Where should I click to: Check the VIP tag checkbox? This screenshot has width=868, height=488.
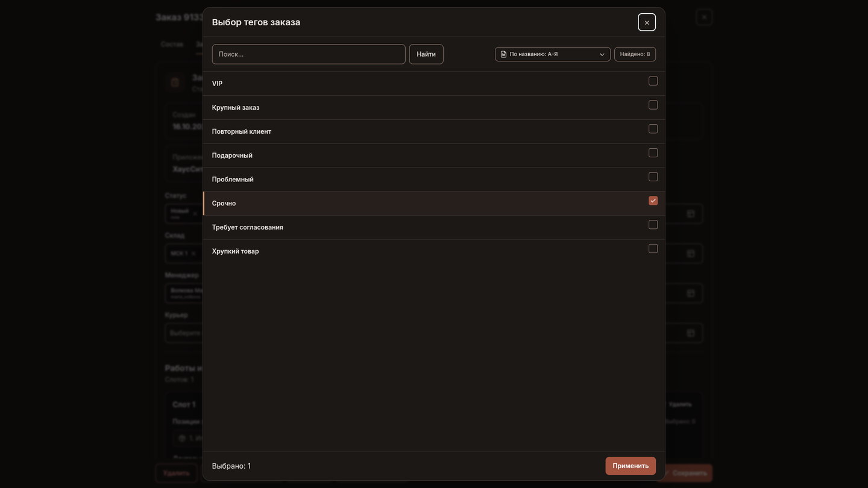(x=653, y=81)
